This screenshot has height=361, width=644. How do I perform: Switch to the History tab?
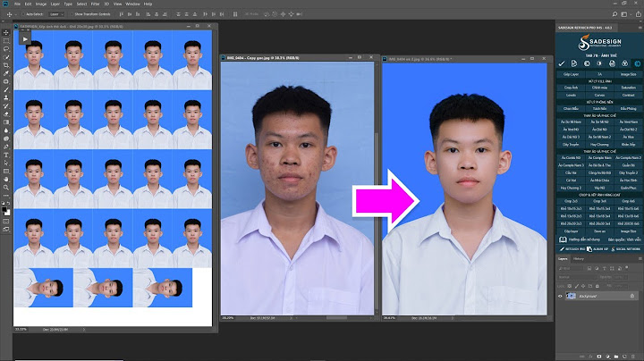coord(579,258)
